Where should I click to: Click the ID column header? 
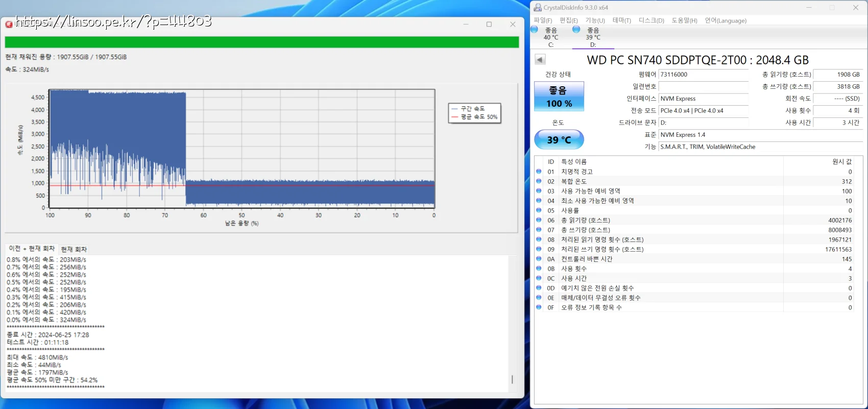[x=551, y=161]
